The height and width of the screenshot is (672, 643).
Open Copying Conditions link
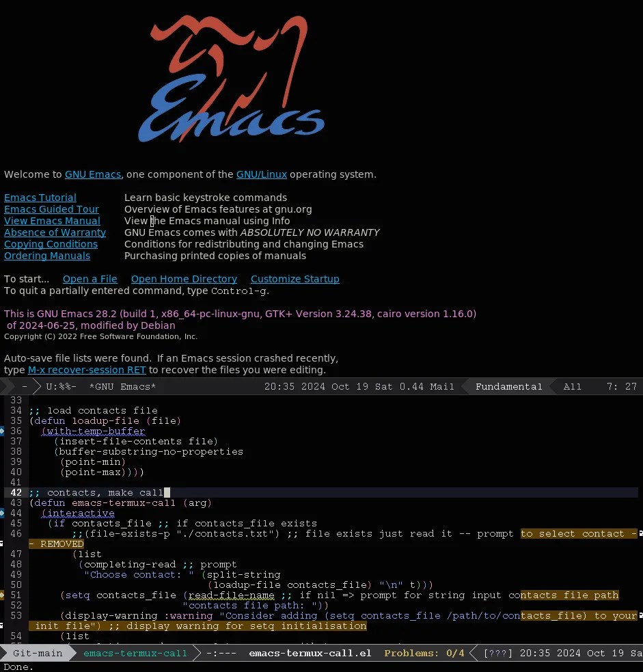tap(51, 244)
